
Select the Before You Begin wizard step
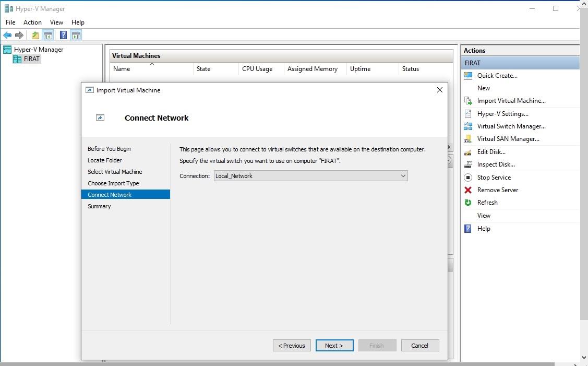click(x=109, y=149)
